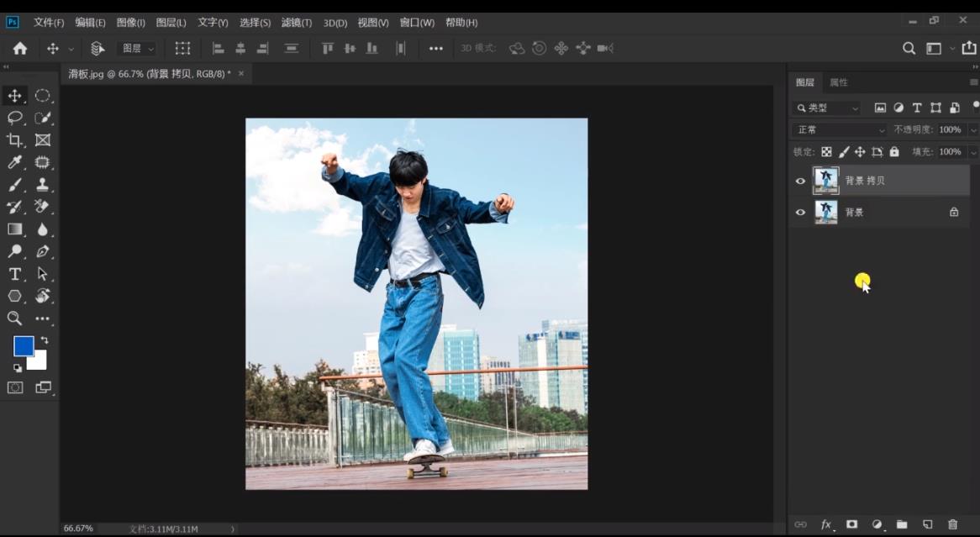Click the delete layer trash icon
Screen dimensions: 980x537
952,524
